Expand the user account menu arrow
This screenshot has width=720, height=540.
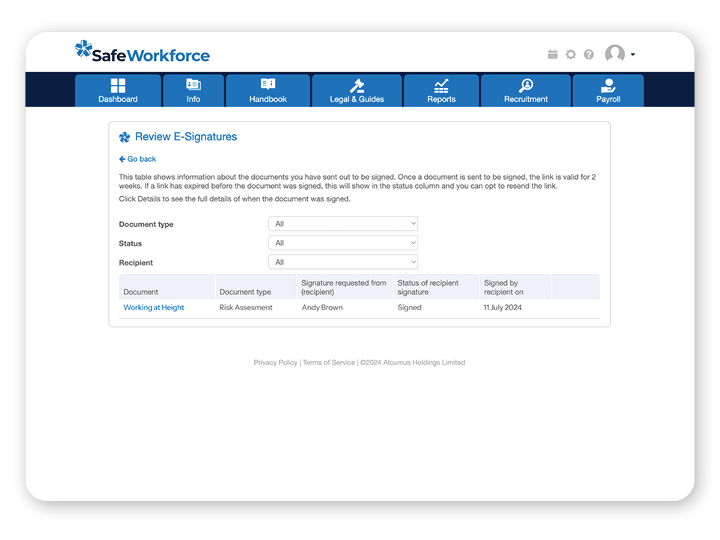(633, 55)
